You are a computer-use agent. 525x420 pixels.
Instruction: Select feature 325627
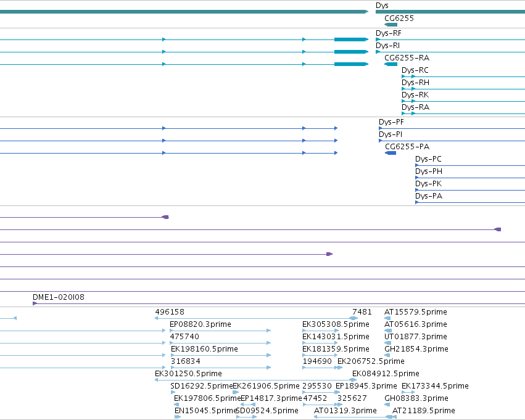352,398
